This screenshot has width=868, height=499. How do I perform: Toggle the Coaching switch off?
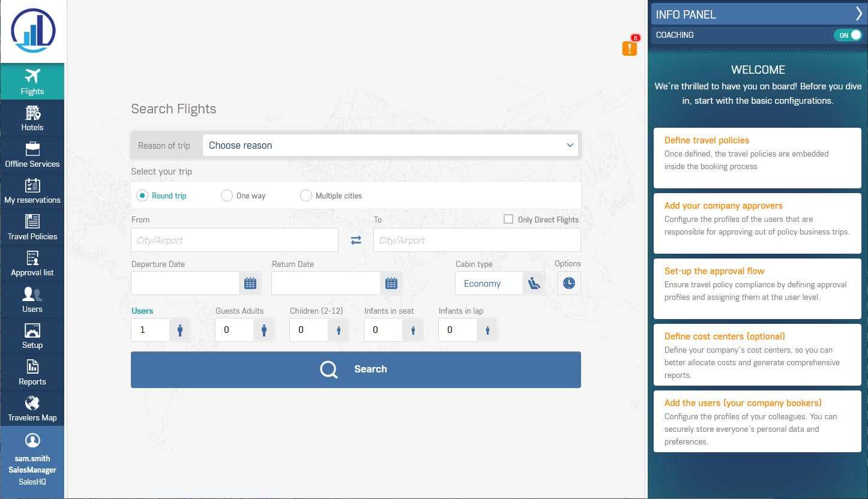(x=847, y=35)
